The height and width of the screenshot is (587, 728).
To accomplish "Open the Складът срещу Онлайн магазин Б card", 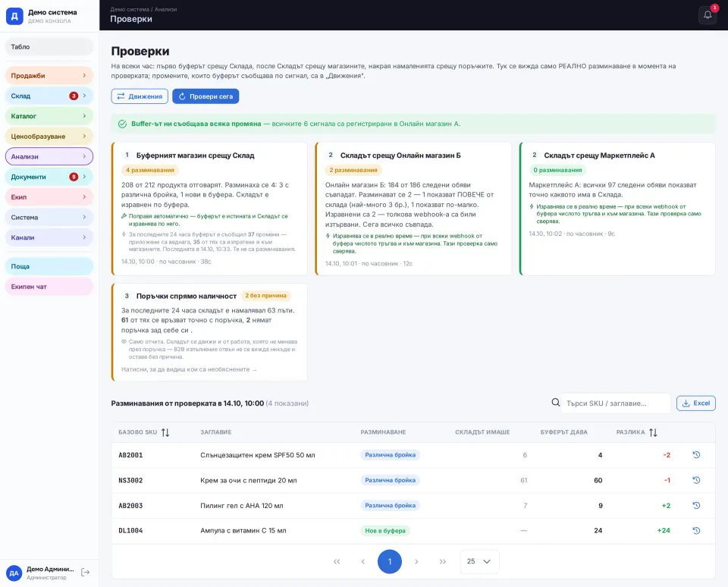I will [x=413, y=209].
